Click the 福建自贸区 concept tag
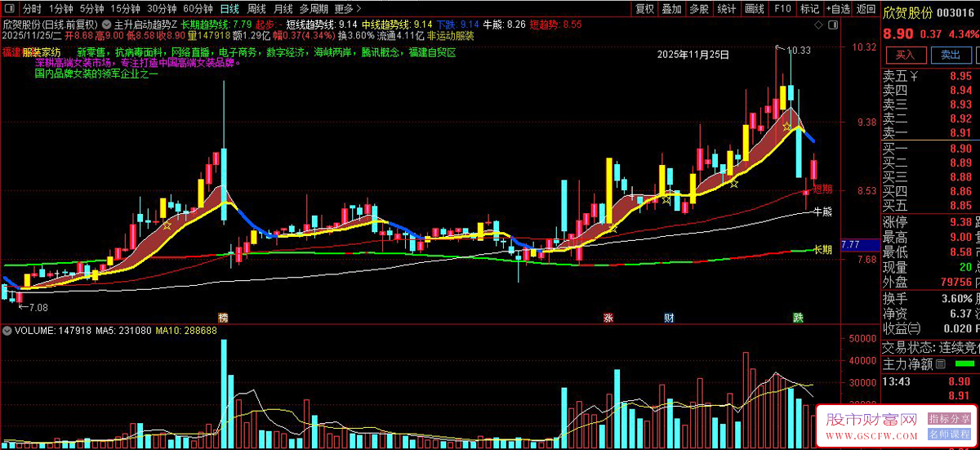This screenshot has width=980, height=450. (431, 52)
